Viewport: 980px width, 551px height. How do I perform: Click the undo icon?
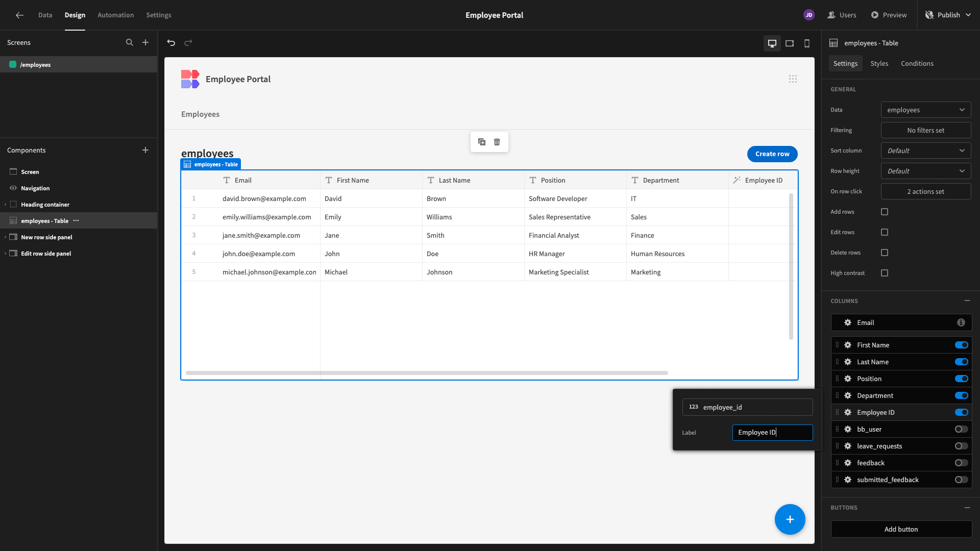(171, 43)
